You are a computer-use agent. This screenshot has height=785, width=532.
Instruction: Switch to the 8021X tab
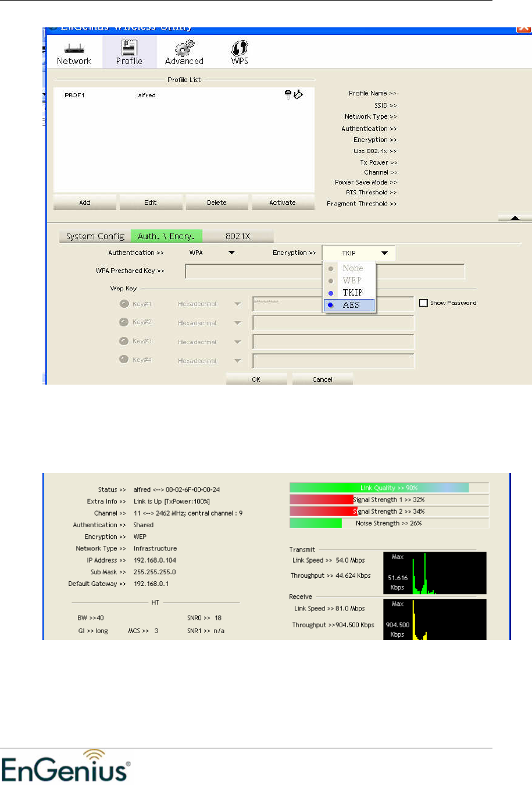click(x=238, y=236)
